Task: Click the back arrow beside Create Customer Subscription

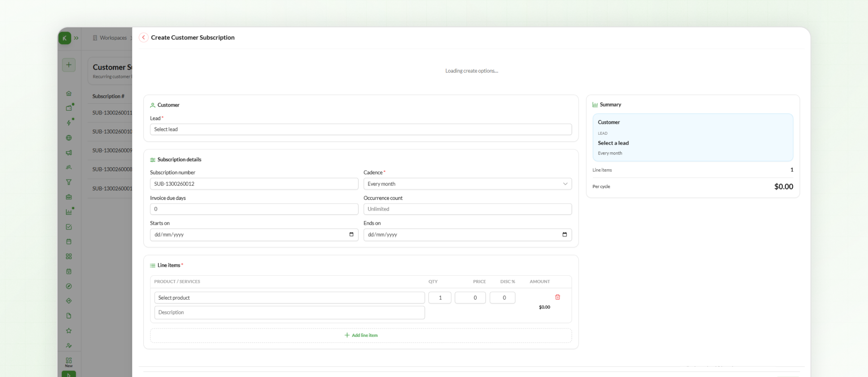Action: pos(143,38)
